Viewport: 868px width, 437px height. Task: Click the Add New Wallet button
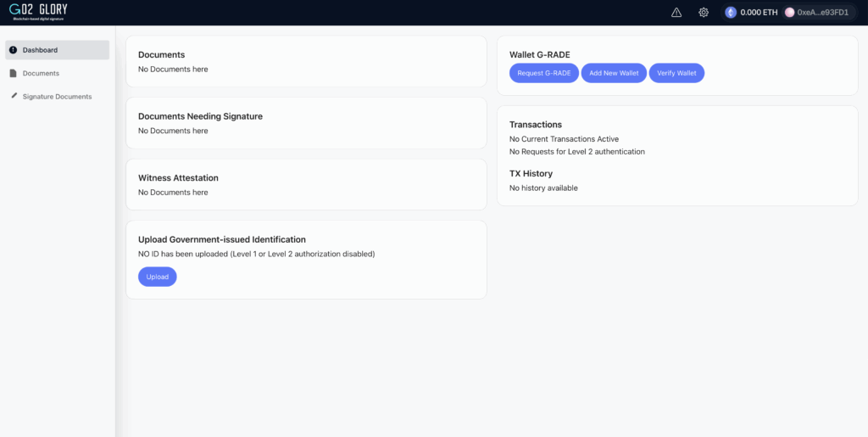pyautogui.click(x=614, y=73)
